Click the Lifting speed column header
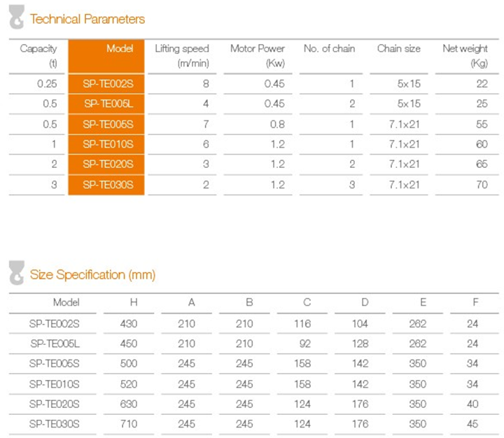Image resolution: width=504 pixels, height=438 pixels. (x=182, y=56)
